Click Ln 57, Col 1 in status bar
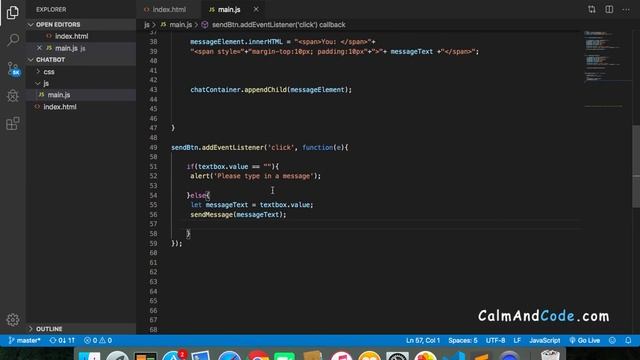The width and height of the screenshot is (640, 360). pos(423,340)
